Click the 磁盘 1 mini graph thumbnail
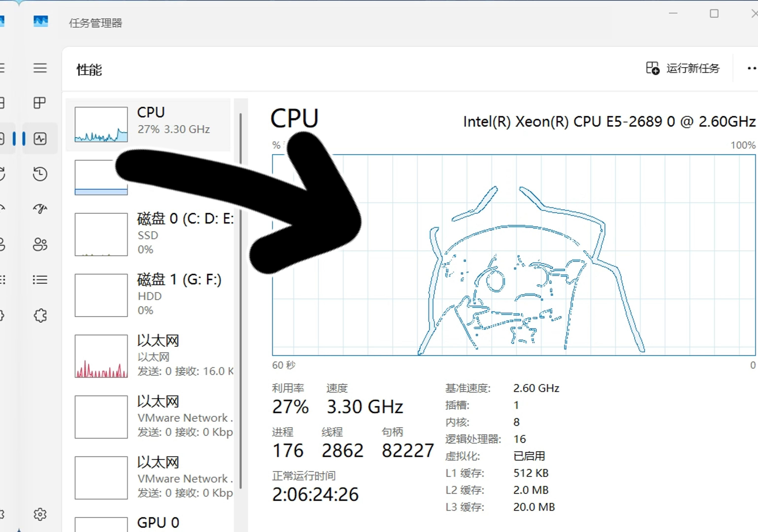The image size is (758, 532). pyautogui.click(x=101, y=295)
